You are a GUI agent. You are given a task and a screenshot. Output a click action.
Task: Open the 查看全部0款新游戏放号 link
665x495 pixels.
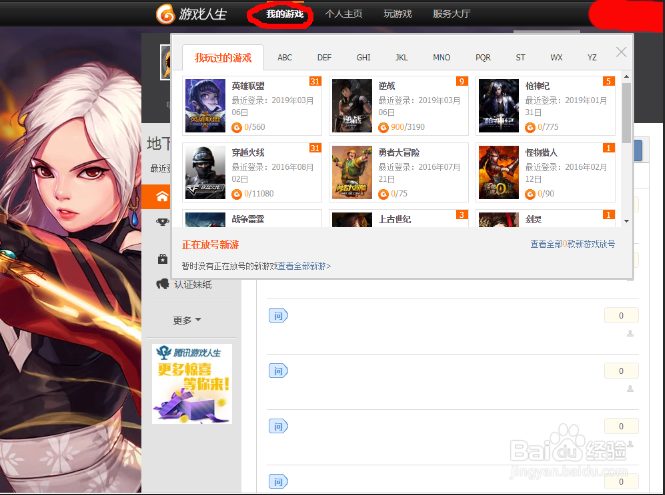point(573,244)
